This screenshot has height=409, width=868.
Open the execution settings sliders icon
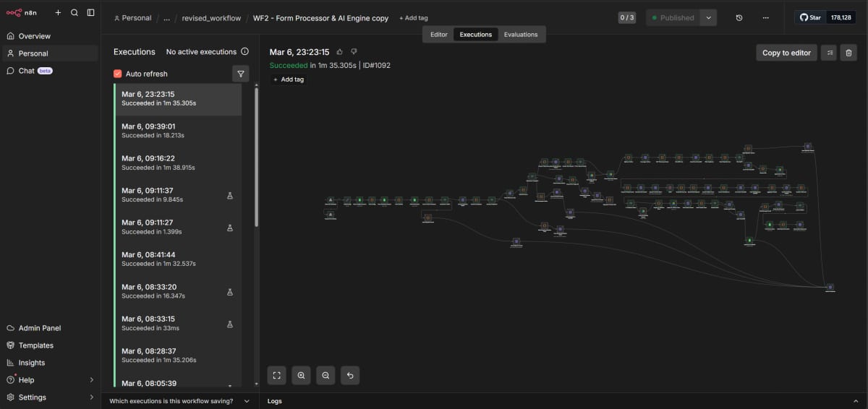(829, 53)
